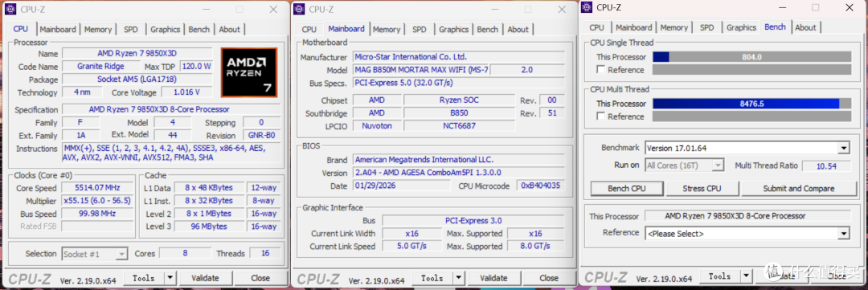Click the Name field AMD Ryzen 7 9850X3D

(x=137, y=54)
